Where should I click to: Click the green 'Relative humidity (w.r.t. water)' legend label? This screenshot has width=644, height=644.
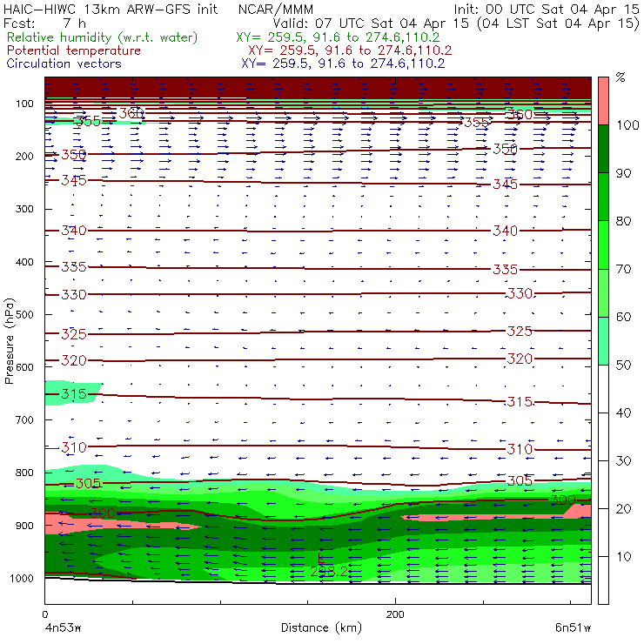(x=103, y=37)
